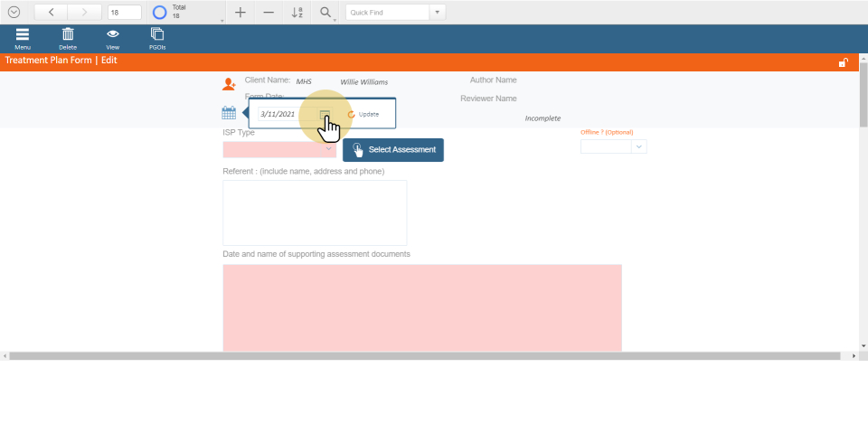Click the View eye icon
Screen dimensions: 868x424
tap(113, 34)
